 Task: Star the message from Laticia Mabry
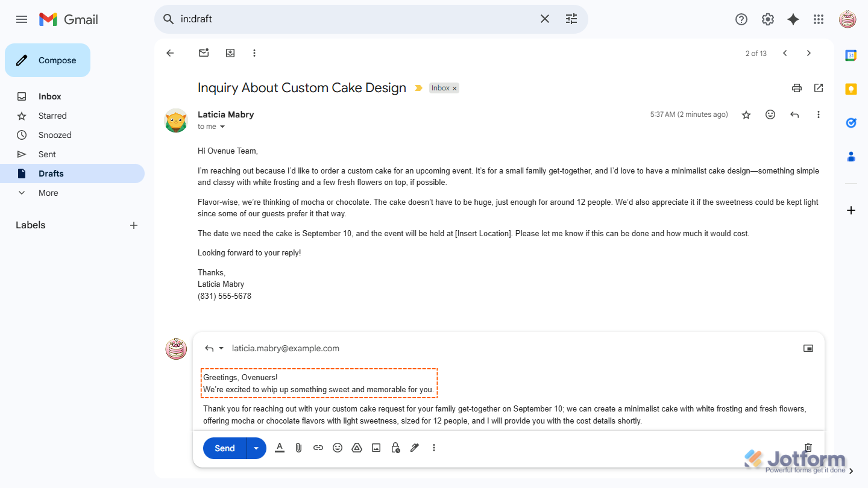click(x=746, y=114)
